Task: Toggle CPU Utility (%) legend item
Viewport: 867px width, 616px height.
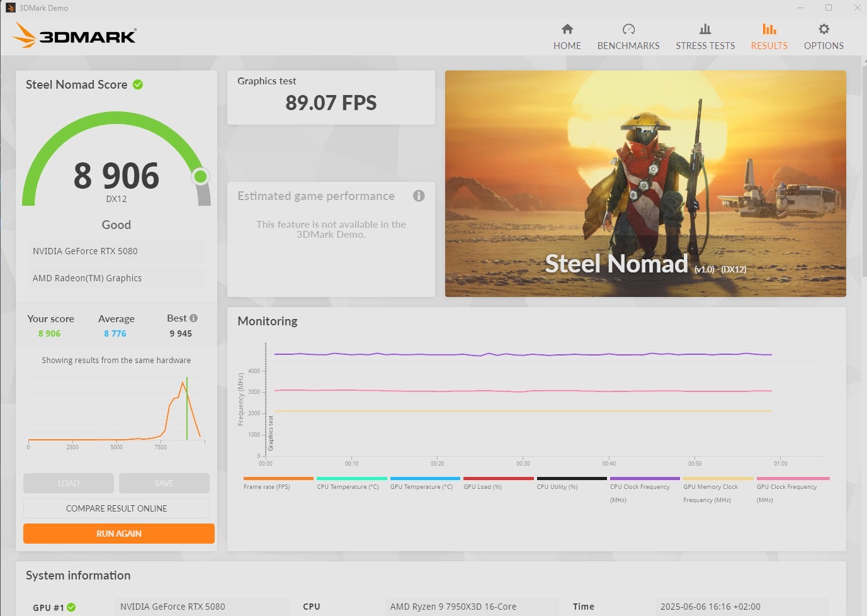Action: click(571, 483)
